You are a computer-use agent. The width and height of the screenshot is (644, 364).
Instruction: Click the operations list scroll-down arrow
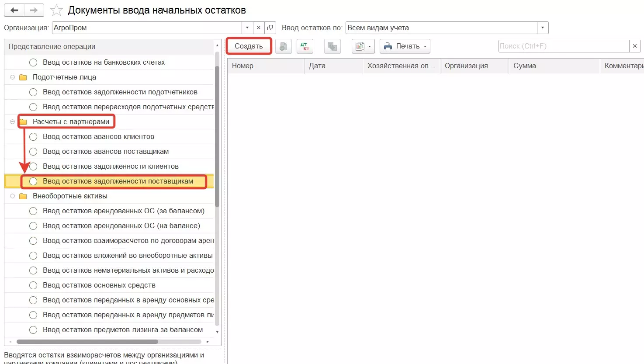pos(217,332)
